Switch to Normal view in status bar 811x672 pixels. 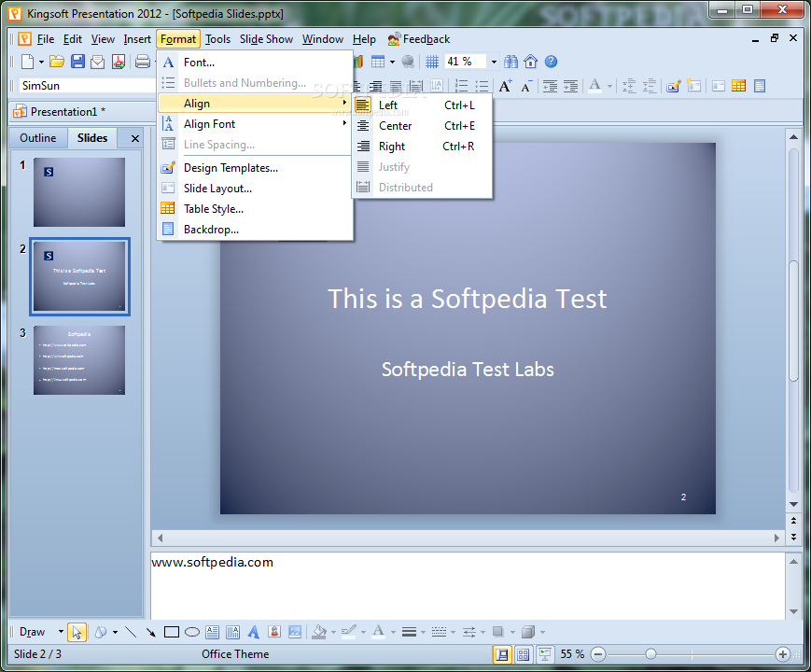(x=502, y=654)
